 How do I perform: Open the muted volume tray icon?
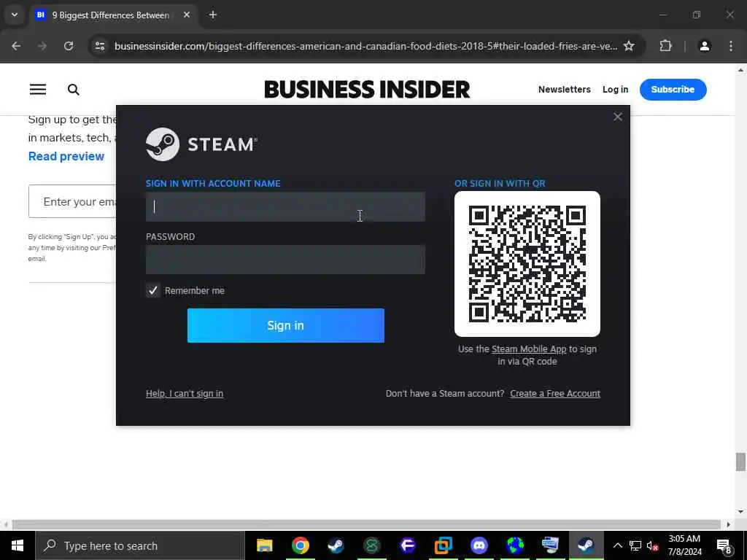(653, 545)
